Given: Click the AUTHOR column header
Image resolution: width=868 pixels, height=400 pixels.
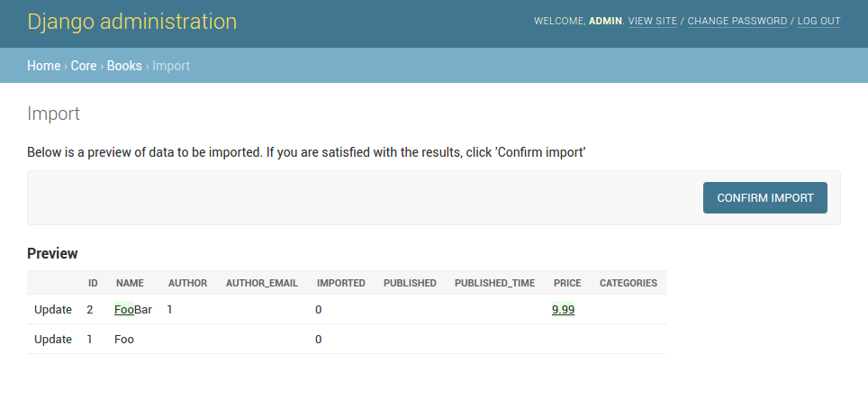Looking at the screenshot, I should tap(187, 283).
